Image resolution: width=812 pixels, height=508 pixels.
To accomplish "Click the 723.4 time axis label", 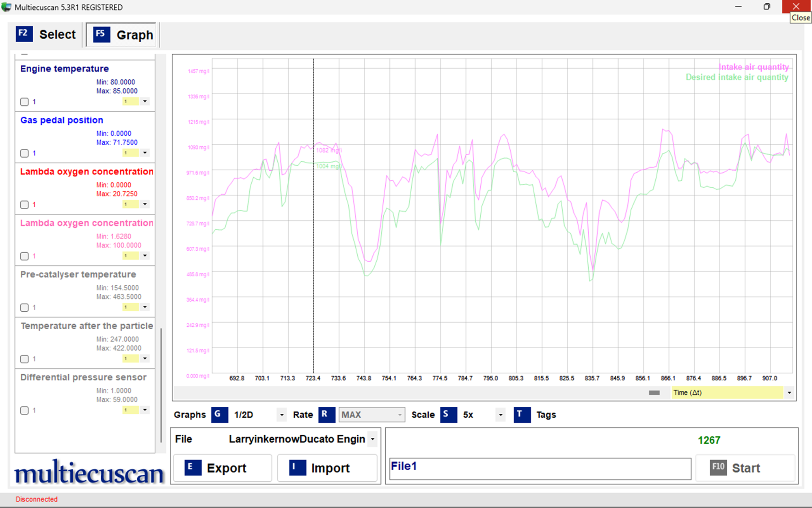I will (x=313, y=378).
